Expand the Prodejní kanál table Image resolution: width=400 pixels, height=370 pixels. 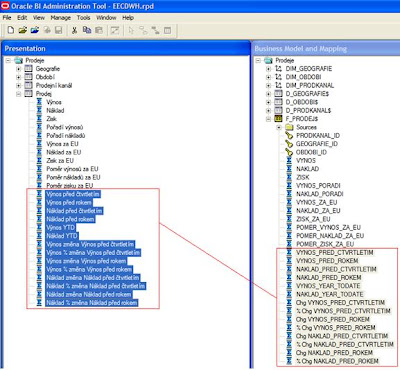tap(19, 85)
